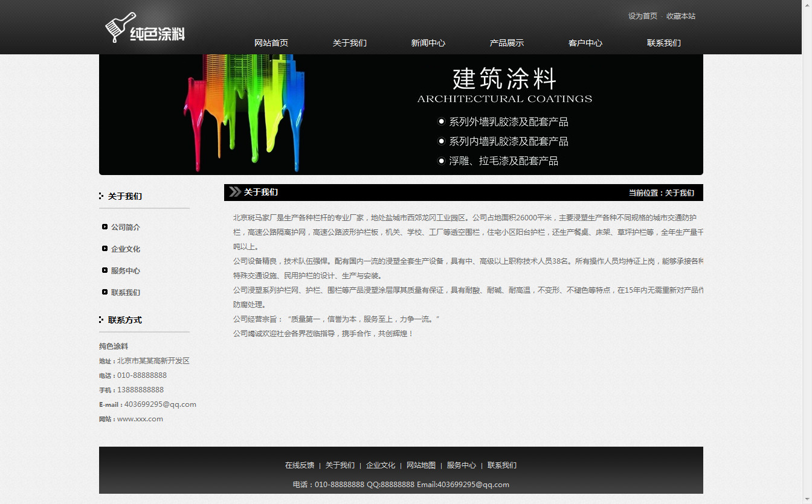The width and height of the screenshot is (812, 504).
Task: Click the sidebar bullet icon beside 联系我们
Action: pyautogui.click(x=105, y=292)
